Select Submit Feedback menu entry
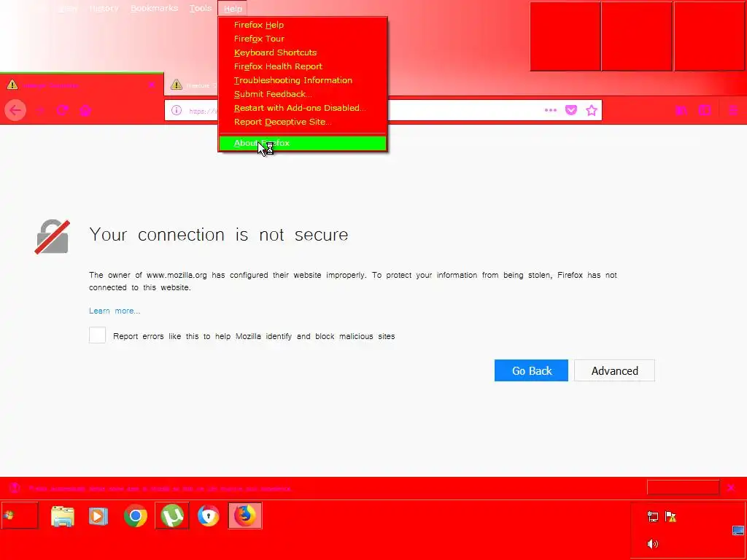Viewport: 747px width, 560px height. pyautogui.click(x=303, y=94)
